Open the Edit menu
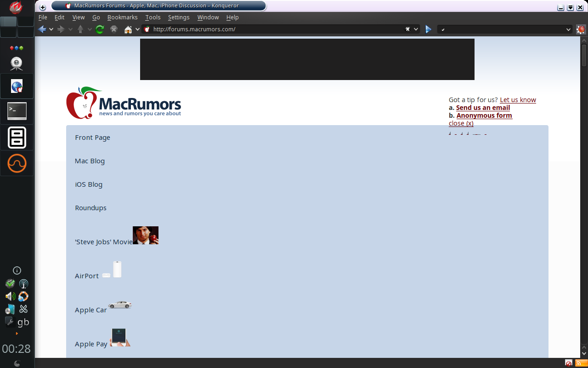The width and height of the screenshot is (588, 368). coord(60,17)
